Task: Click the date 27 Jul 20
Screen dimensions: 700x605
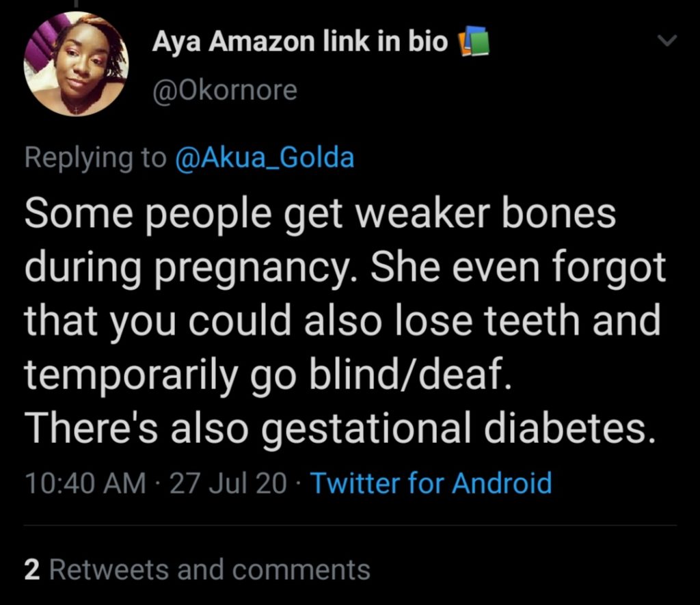Action: tap(228, 483)
